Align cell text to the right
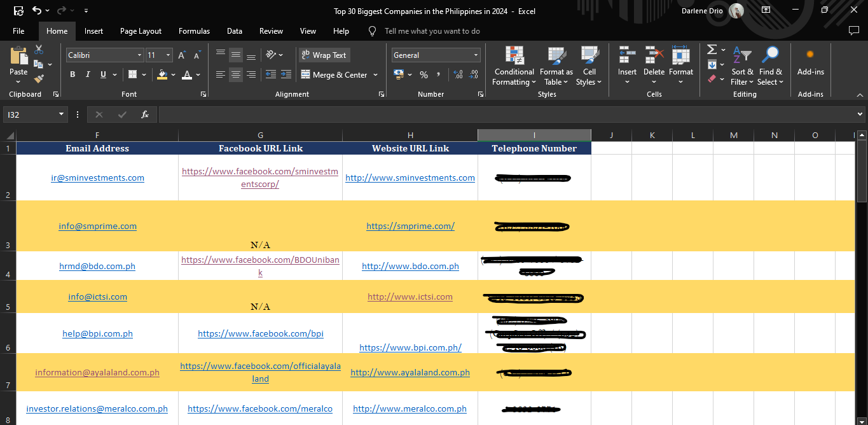The height and width of the screenshot is (425, 868). coord(251,74)
